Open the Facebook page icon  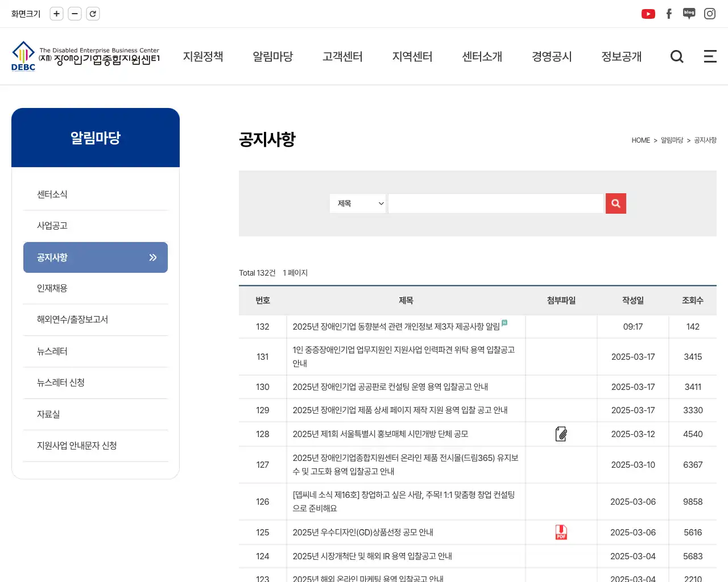[x=669, y=14]
